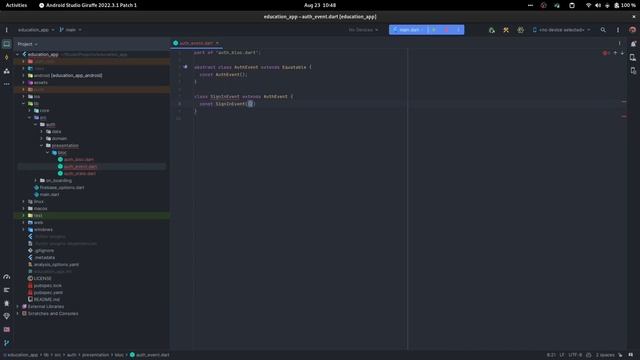Screen dimensions: 640x360
Task: Collapse the lib folder arrow
Action: pyautogui.click(x=23, y=104)
